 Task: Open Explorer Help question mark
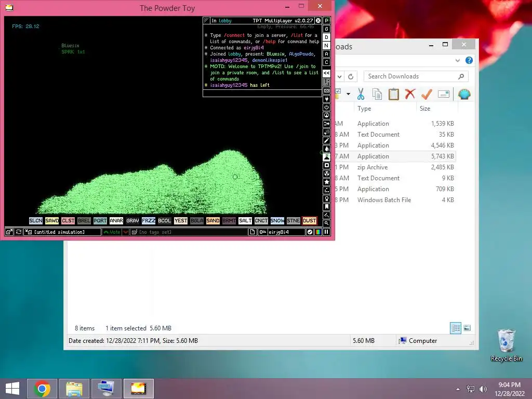pyautogui.click(x=469, y=60)
